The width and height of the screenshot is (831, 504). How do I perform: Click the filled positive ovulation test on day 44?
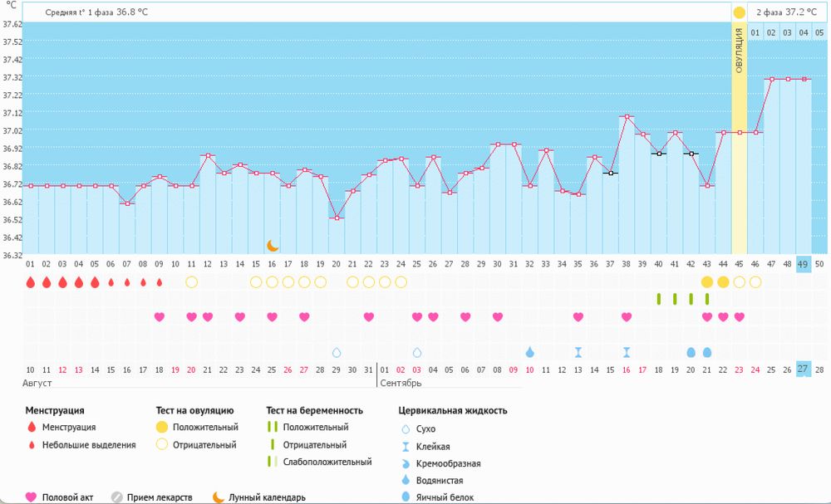[723, 282]
